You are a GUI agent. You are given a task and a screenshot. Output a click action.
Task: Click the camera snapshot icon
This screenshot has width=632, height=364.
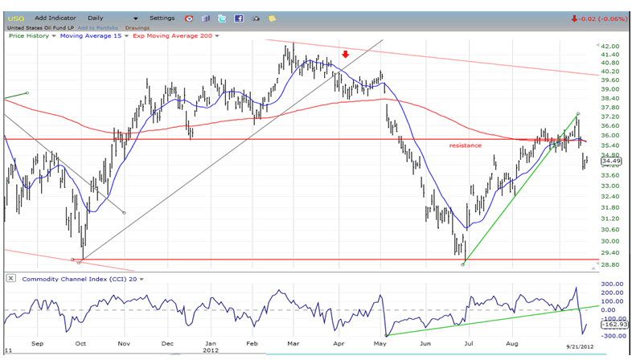[x=256, y=18]
